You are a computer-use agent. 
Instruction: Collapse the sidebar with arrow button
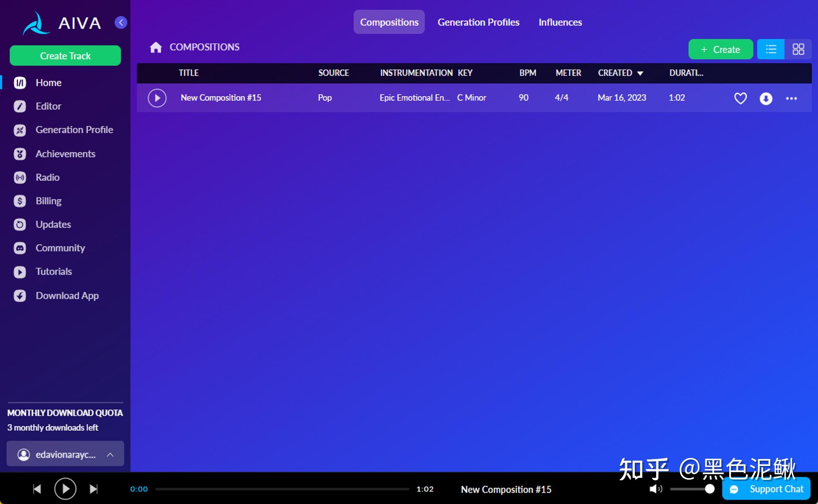(121, 22)
